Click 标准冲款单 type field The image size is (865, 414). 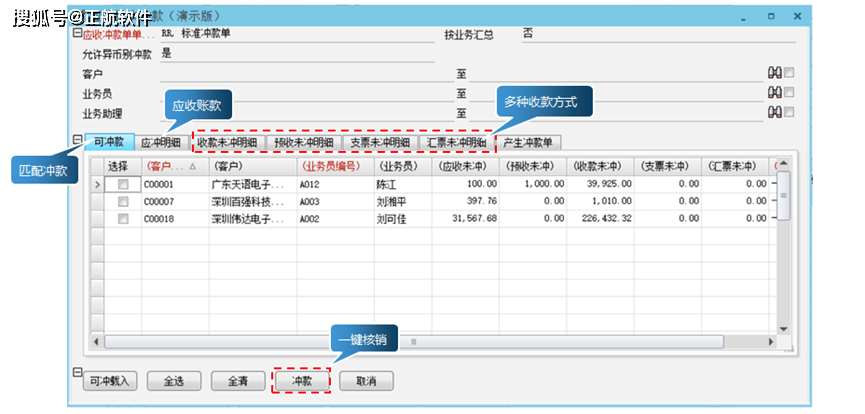click(297, 34)
